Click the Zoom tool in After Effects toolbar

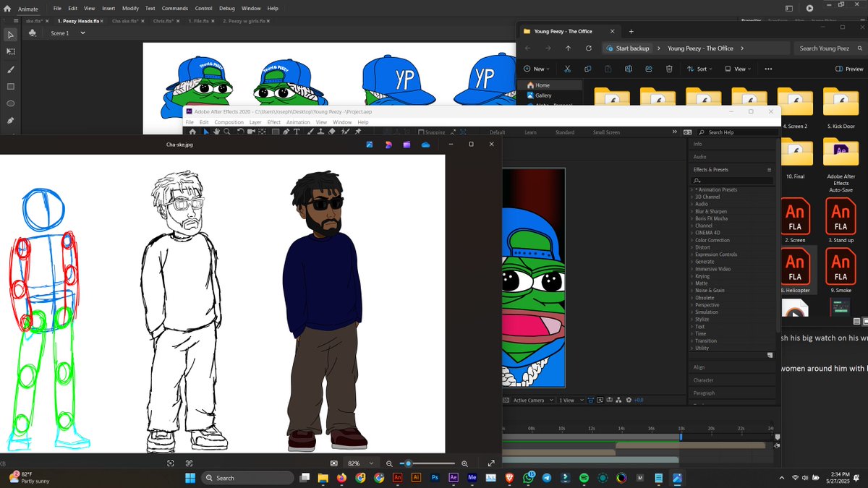227,132
